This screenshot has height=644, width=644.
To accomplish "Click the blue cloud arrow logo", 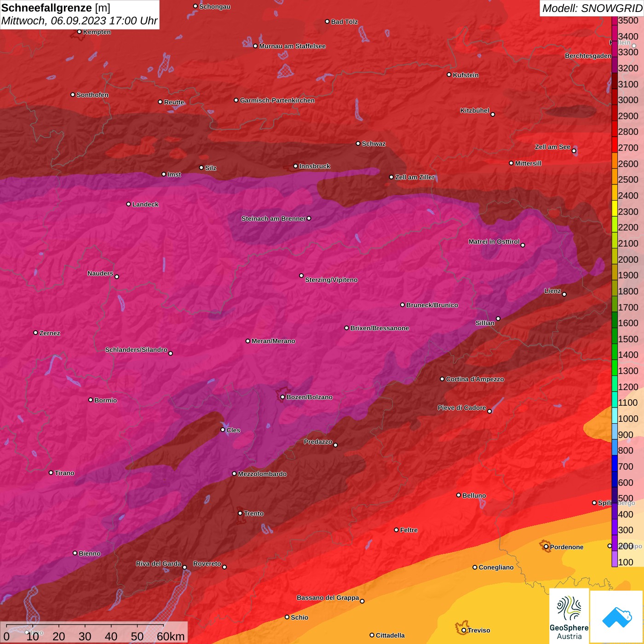I will point(617,617).
